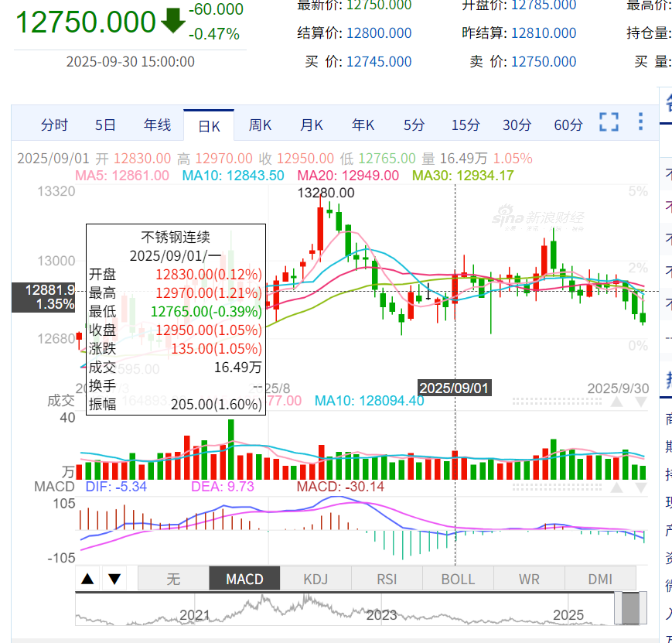Screen dimensions: 672x643
Task: Click the down triangle beside volume MA10
Action: point(641,402)
